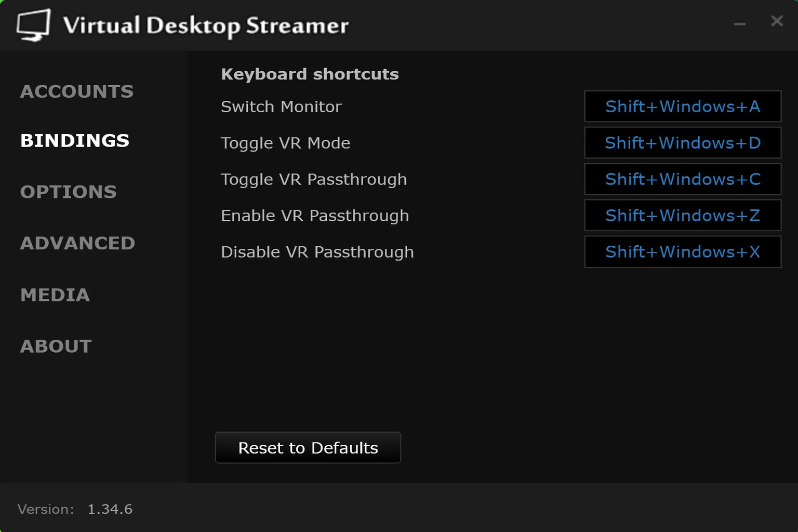Viewport: 798px width, 532px height.
Task: Open the ACCOUNTS section
Action: [77, 91]
